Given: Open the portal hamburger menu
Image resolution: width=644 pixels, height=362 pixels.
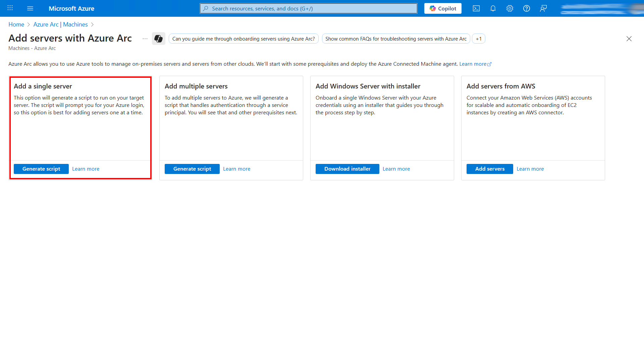Looking at the screenshot, I should point(30,8).
